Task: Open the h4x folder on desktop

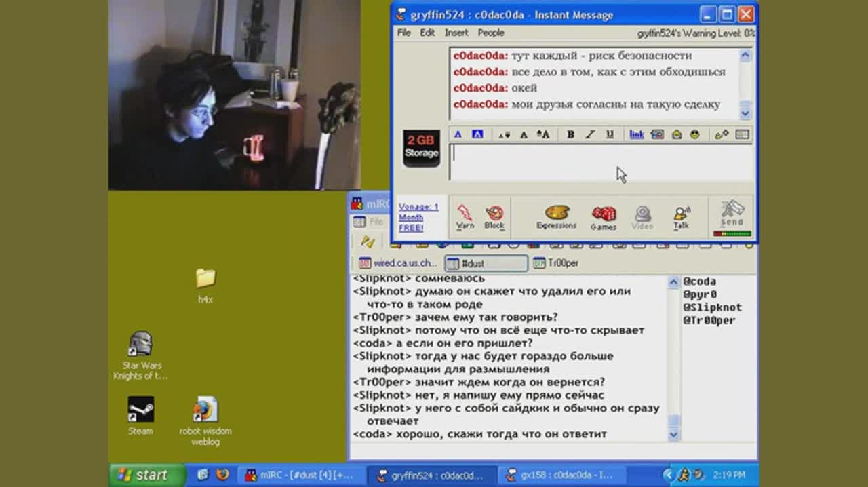Action: point(205,278)
